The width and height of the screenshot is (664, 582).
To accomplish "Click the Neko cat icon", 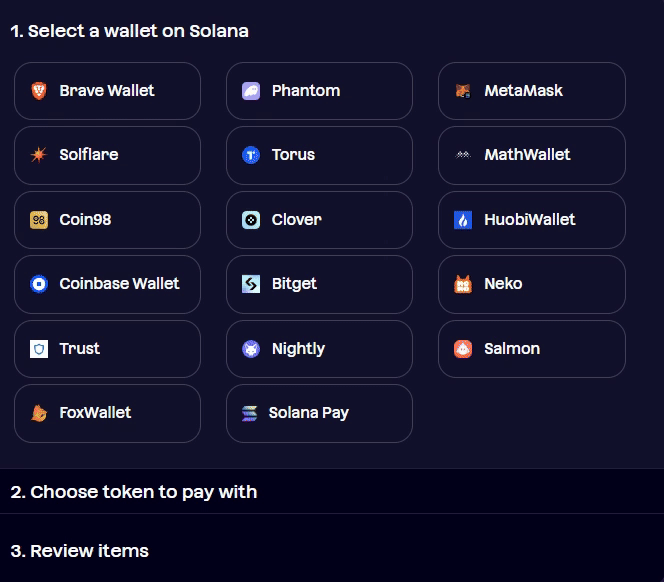I will [x=463, y=284].
